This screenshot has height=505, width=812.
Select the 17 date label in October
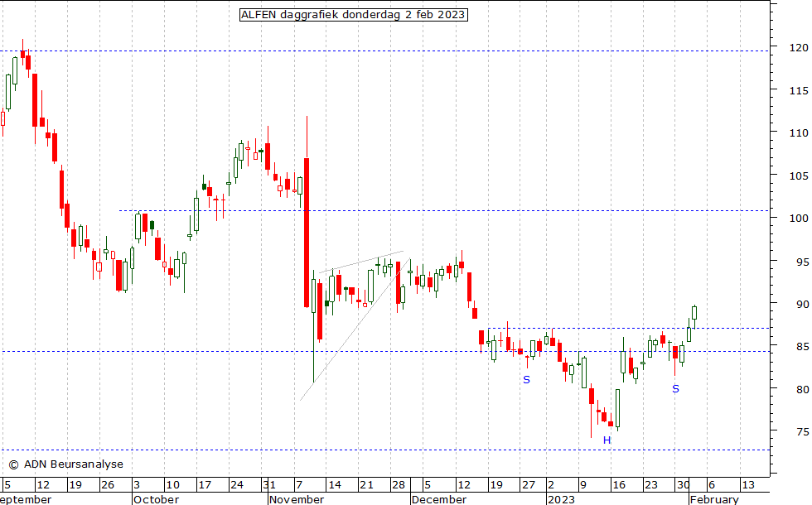[205, 485]
